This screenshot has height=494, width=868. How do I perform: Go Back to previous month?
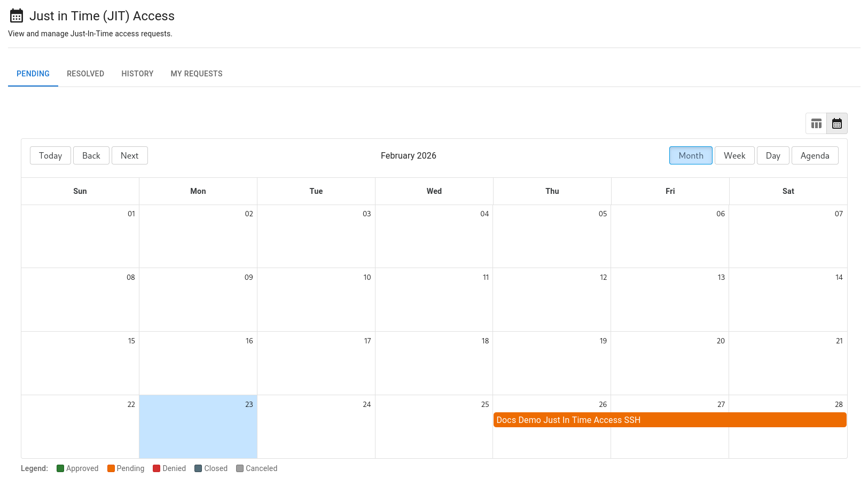coord(91,155)
